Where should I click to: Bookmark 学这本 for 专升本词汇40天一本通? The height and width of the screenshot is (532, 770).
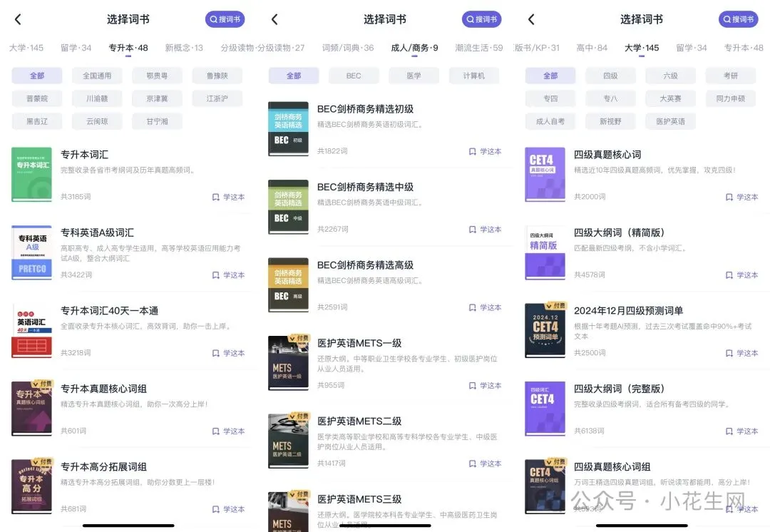228,353
